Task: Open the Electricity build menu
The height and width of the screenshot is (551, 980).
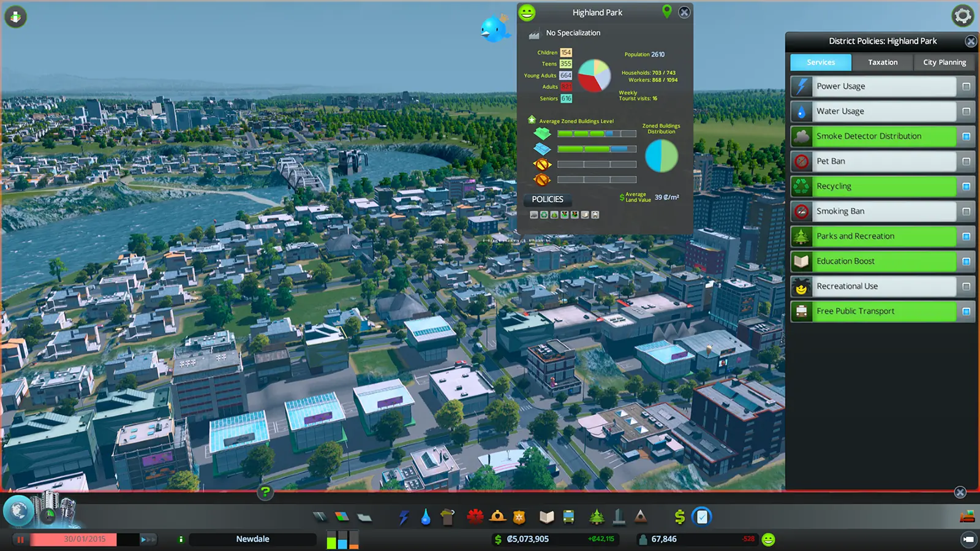Action: click(404, 517)
